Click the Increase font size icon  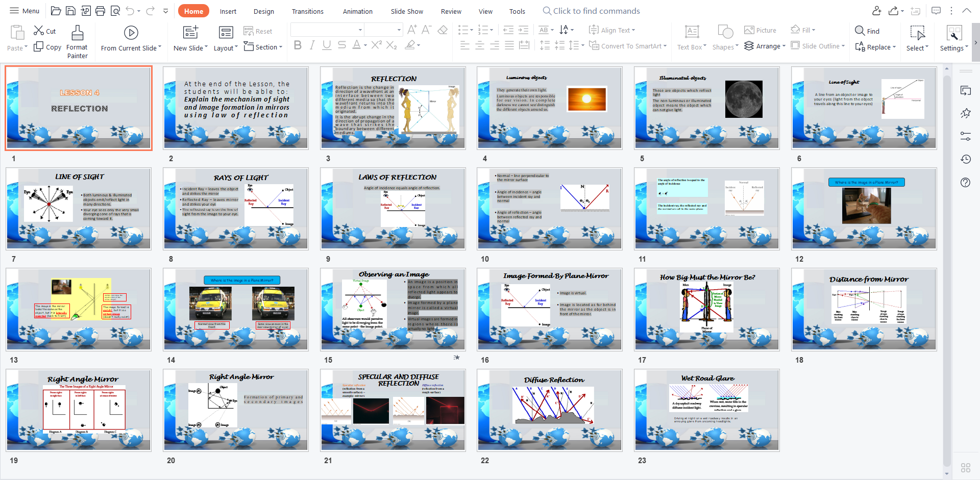[x=412, y=30]
